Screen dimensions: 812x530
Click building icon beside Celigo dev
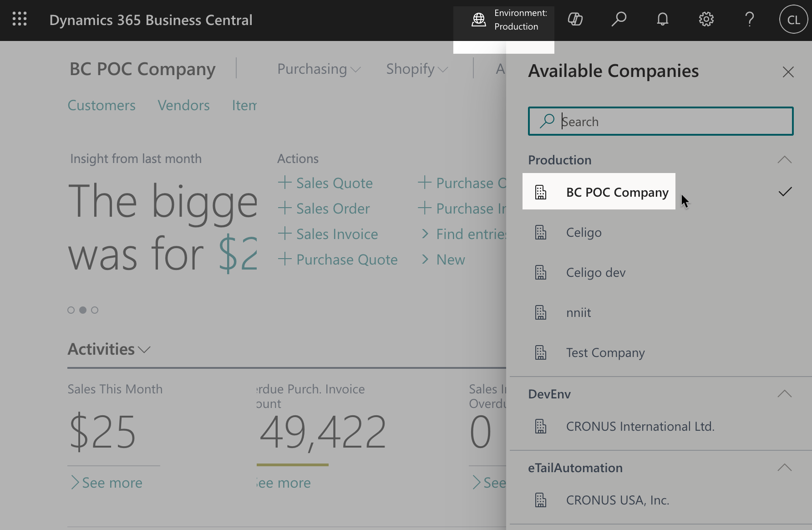[x=541, y=272]
